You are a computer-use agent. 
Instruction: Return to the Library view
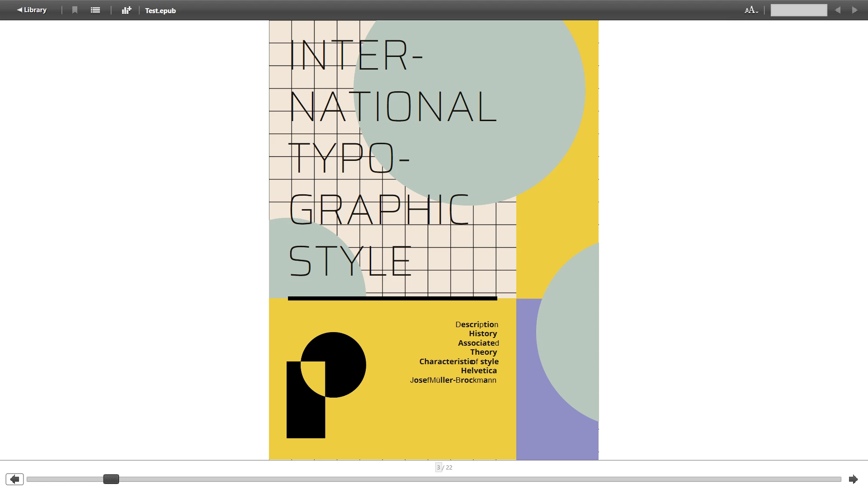(x=32, y=10)
